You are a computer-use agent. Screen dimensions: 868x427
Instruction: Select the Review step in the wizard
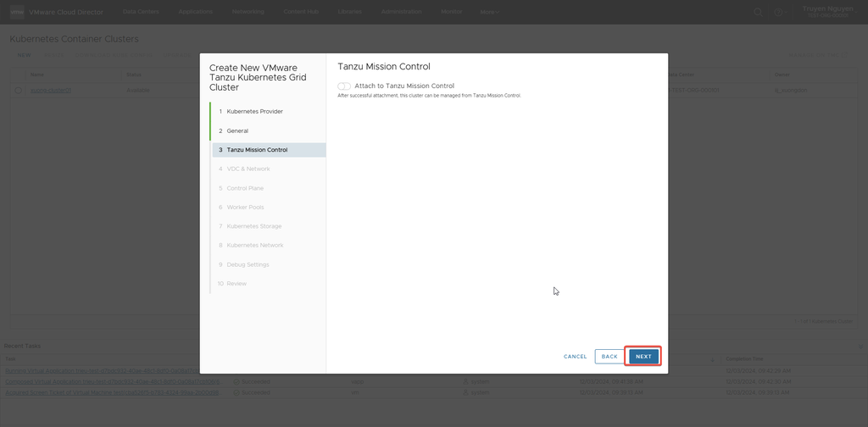pyautogui.click(x=236, y=283)
